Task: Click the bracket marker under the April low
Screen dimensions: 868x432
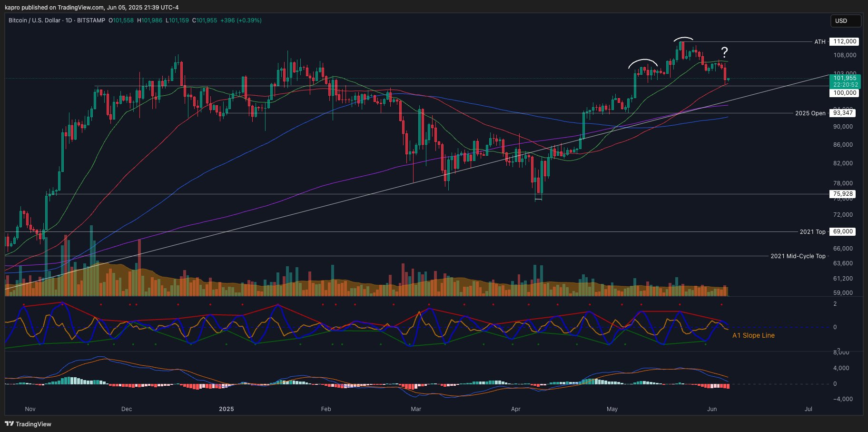Action: coord(538,199)
